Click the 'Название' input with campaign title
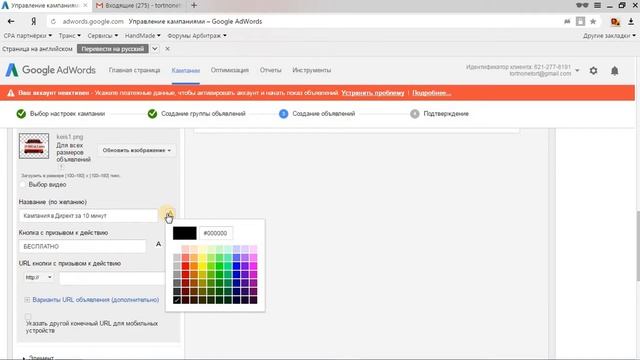 click(x=88, y=216)
